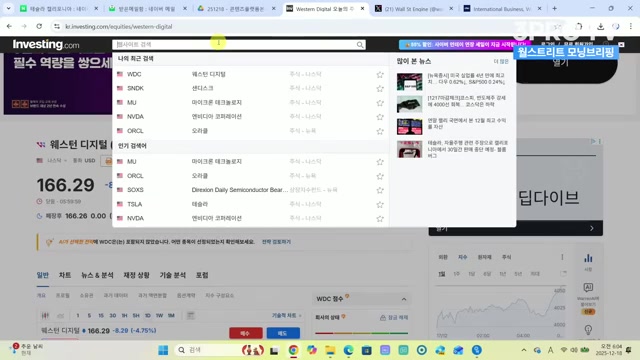The width and height of the screenshot is (640, 360).
Task: Open WarrenAI chat icon
Action: coord(588,287)
